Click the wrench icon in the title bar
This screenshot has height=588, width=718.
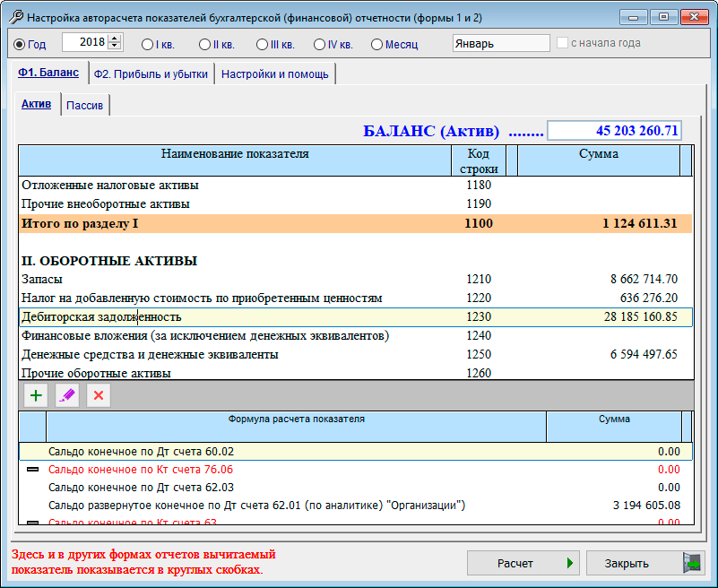click(x=16, y=17)
